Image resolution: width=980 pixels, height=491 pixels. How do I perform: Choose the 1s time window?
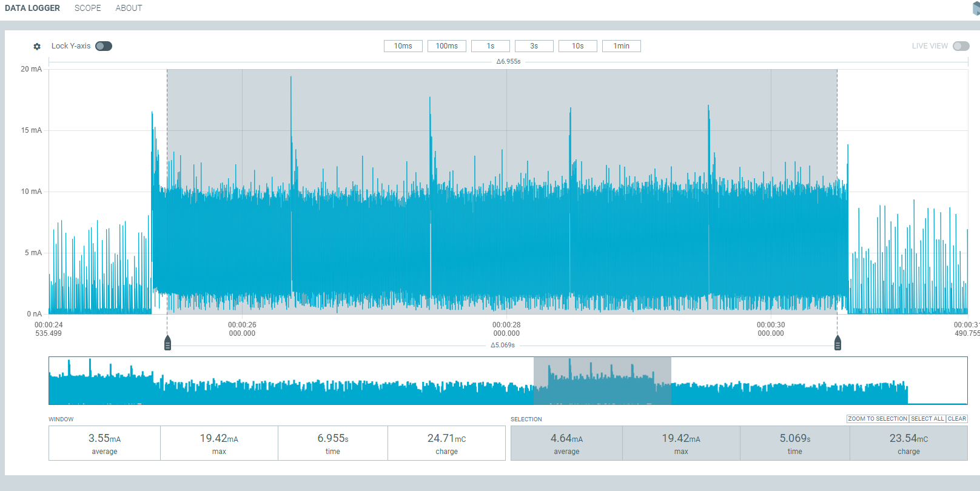[x=491, y=46]
